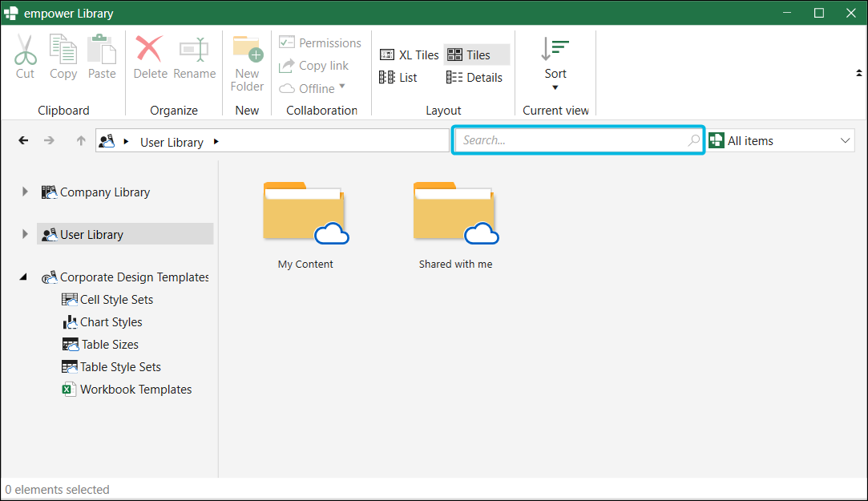Collapse the Corporate Design Templates node

[23, 277]
